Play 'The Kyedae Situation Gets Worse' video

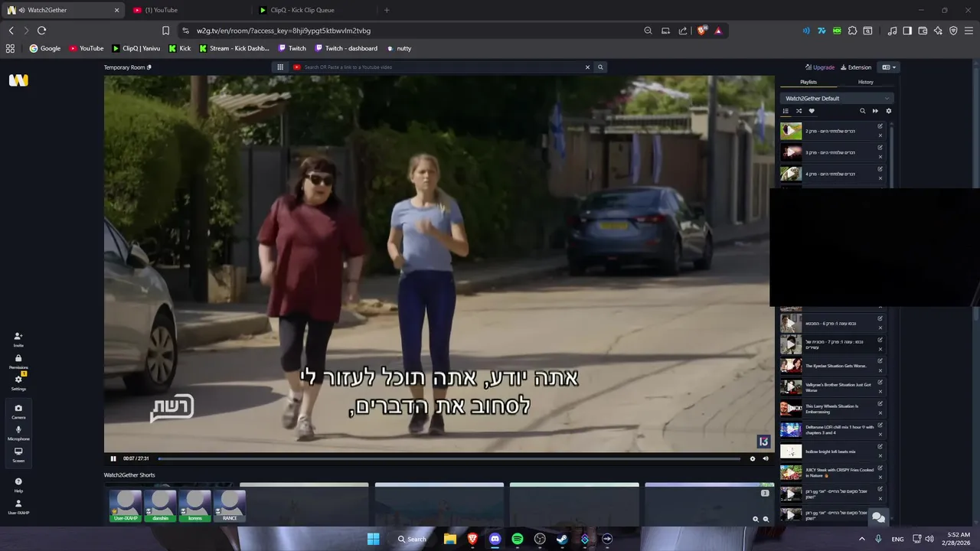(x=791, y=366)
